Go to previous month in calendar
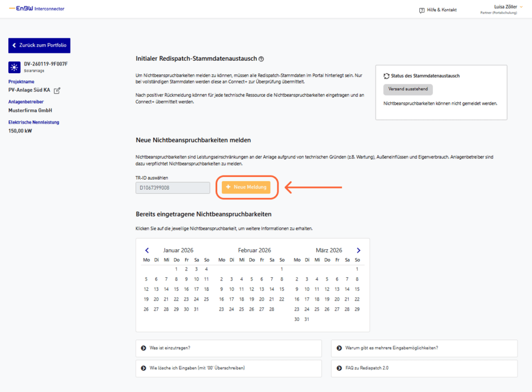 (147, 250)
